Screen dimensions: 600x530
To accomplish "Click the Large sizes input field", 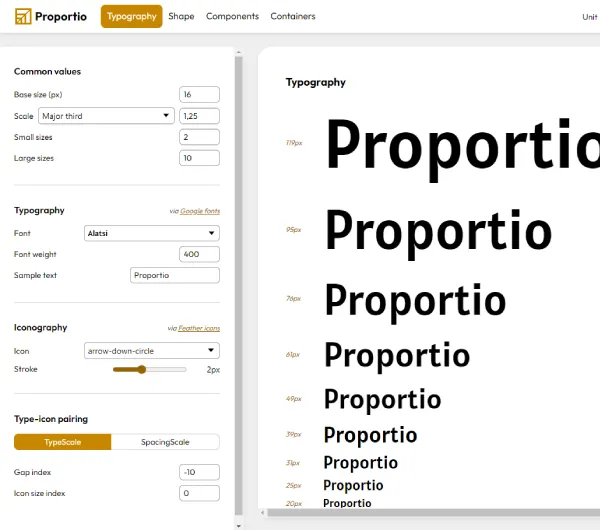I will 199,158.
